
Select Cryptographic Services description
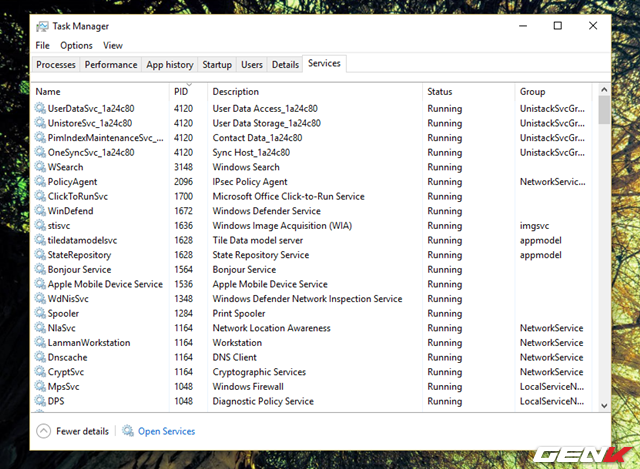point(259,372)
